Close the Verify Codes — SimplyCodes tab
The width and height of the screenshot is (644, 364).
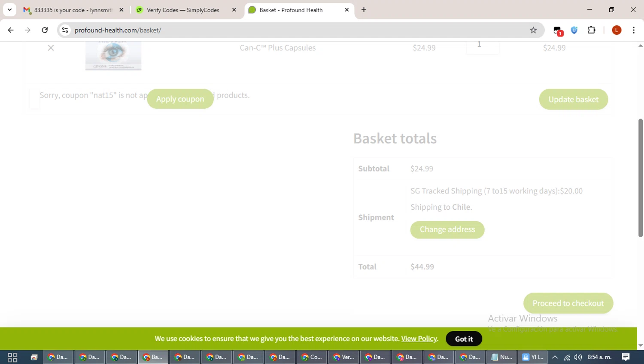[234, 10]
